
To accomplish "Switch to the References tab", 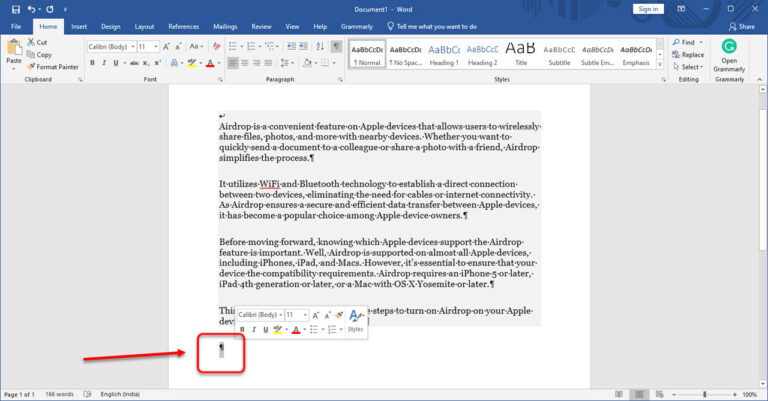I will pos(184,26).
